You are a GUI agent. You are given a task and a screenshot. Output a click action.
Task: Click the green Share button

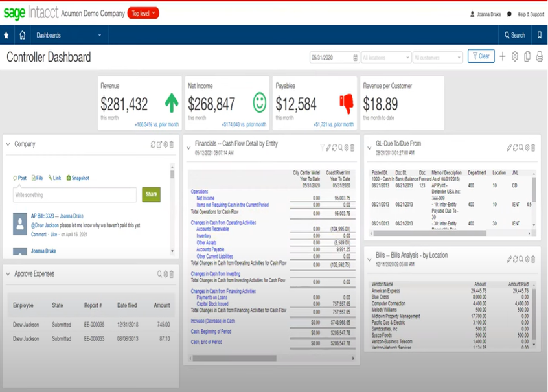click(x=152, y=194)
